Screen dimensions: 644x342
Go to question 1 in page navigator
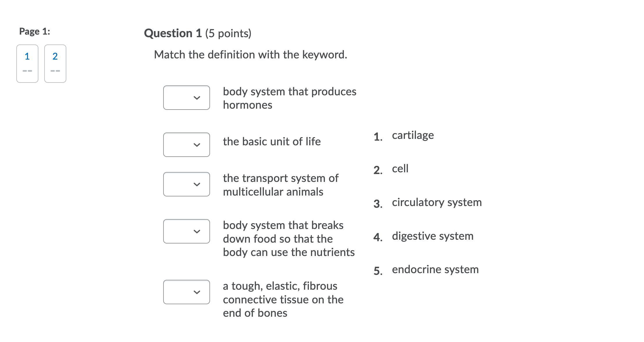tap(27, 63)
